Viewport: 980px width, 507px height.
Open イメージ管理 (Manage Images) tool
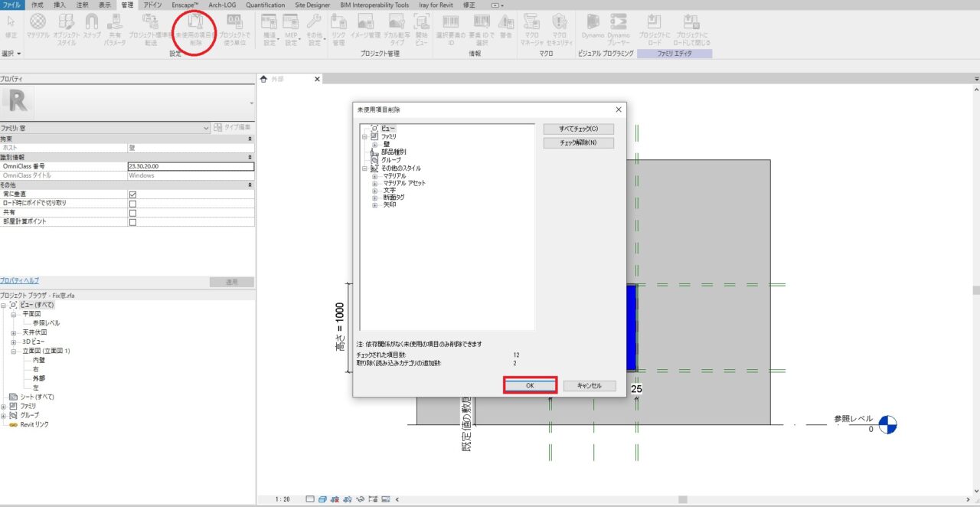(365, 21)
